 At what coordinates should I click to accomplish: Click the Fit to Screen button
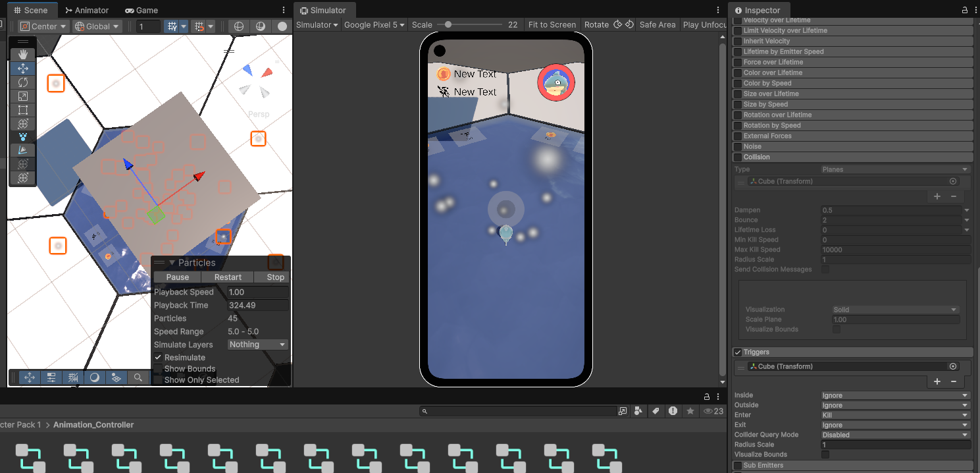tap(552, 24)
